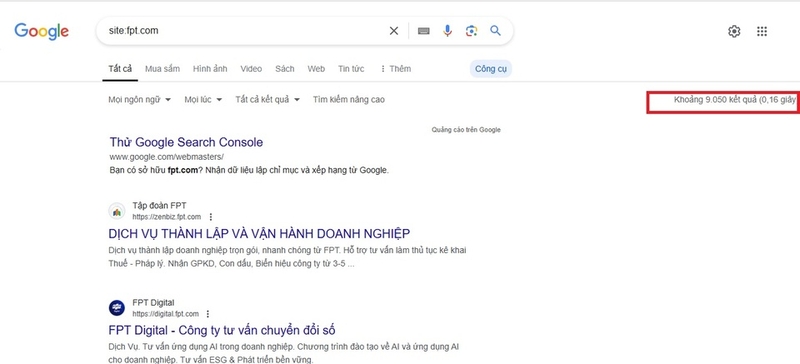Open the Mọi ngôn ngữ dropdown

point(140,100)
